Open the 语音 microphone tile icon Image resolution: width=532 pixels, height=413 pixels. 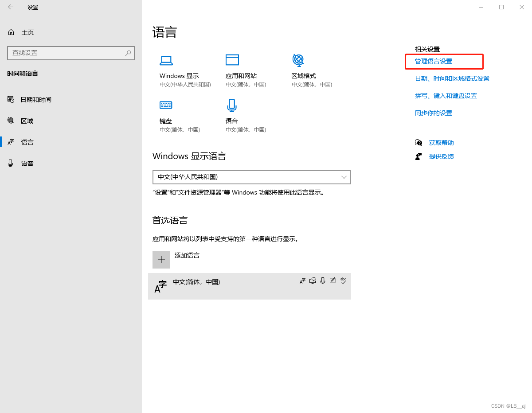coord(231,105)
